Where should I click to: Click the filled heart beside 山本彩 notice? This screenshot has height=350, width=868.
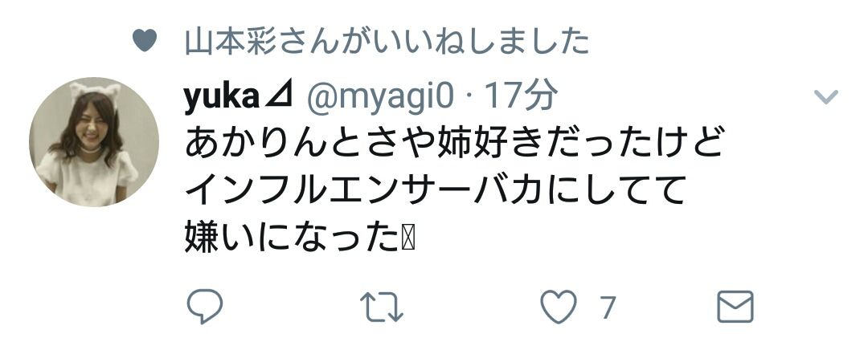click(x=145, y=41)
